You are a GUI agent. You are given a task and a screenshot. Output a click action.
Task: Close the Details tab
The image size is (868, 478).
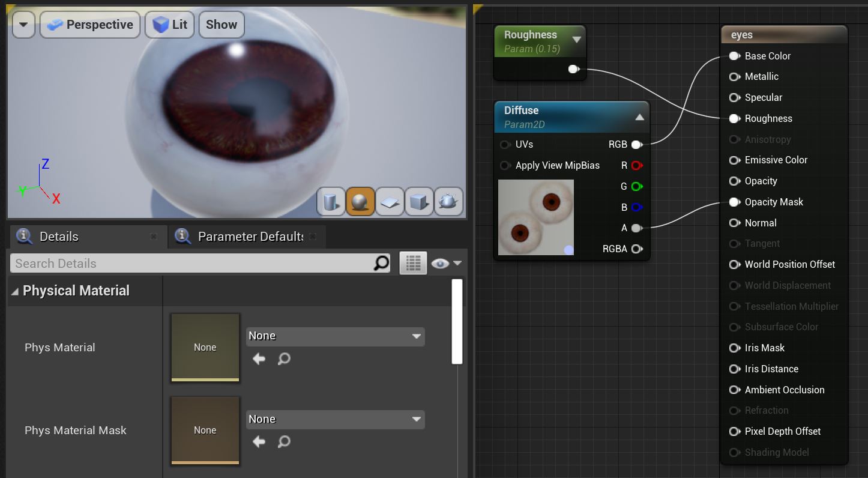[x=154, y=237]
